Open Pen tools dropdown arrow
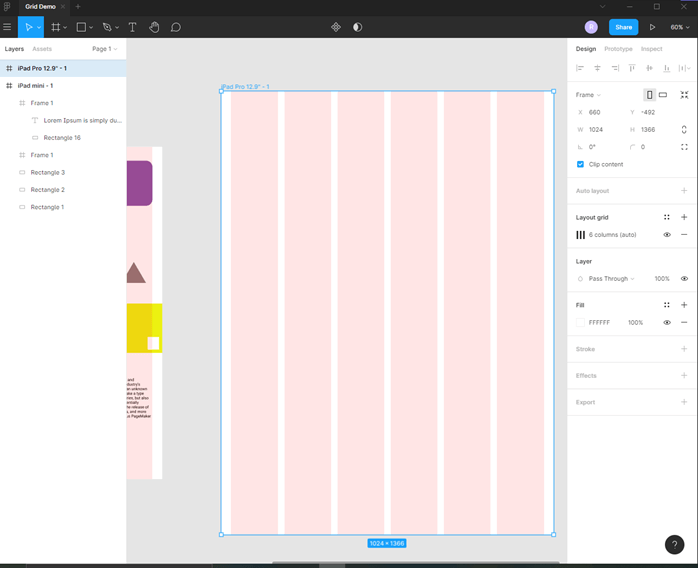Image resolution: width=698 pixels, height=568 pixels. tap(117, 28)
